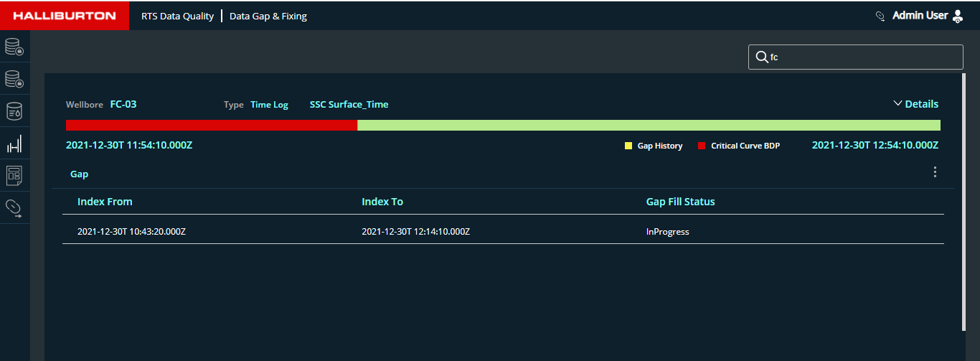980x361 pixels.
Task: Click the link icon beside Admin User
Action: coord(880,16)
